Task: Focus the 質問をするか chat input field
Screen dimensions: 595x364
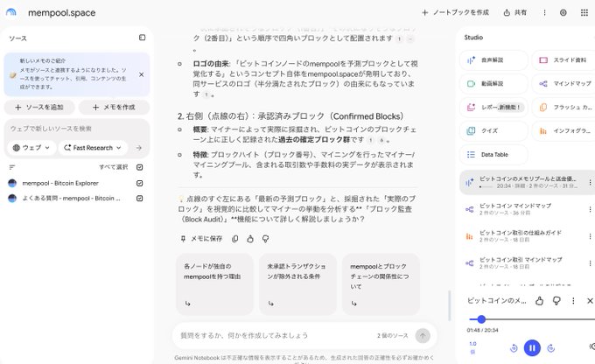Action: point(273,335)
